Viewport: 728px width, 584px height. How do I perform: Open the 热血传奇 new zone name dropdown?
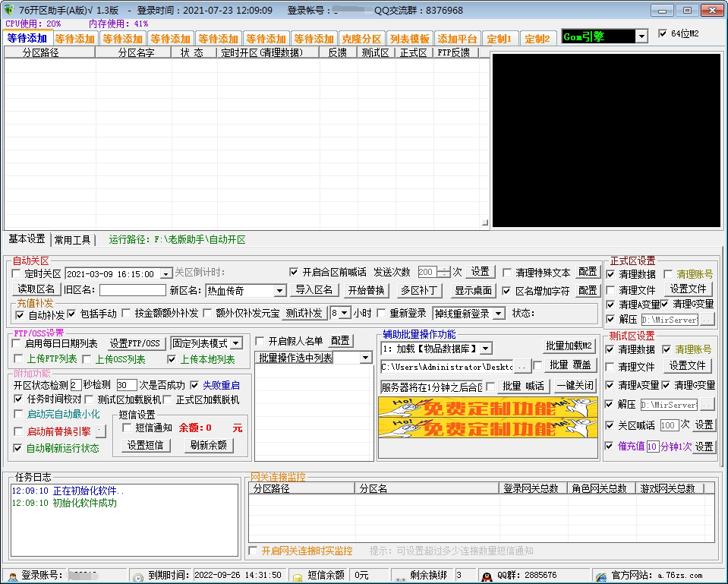pos(279,291)
